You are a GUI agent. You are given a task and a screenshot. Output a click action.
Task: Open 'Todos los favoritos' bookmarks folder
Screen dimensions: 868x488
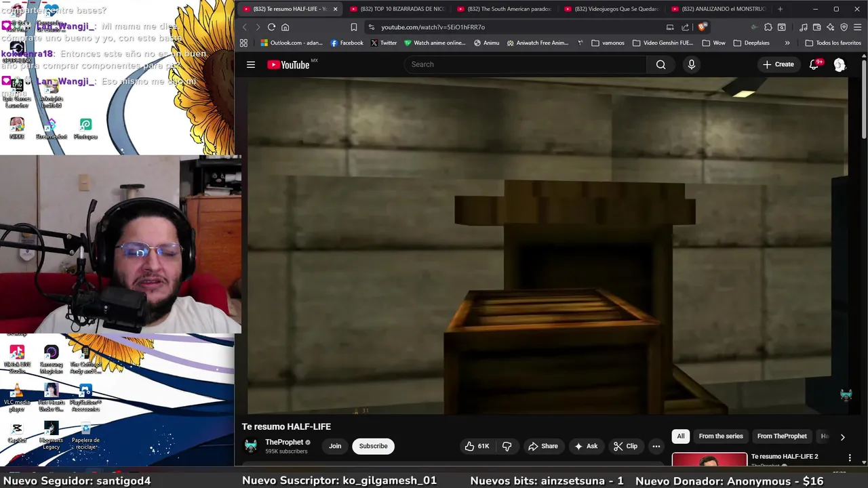pyautogui.click(x=833, y=43)
